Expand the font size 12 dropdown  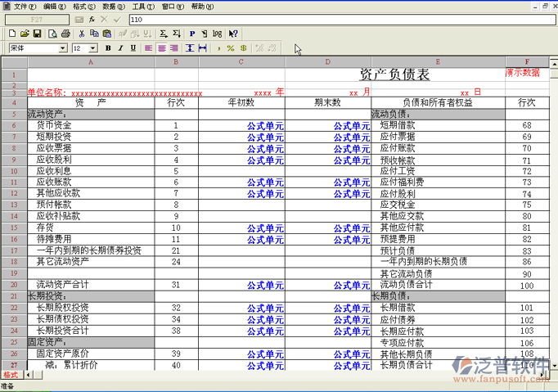pyautogui.click(x=94, y=48)
